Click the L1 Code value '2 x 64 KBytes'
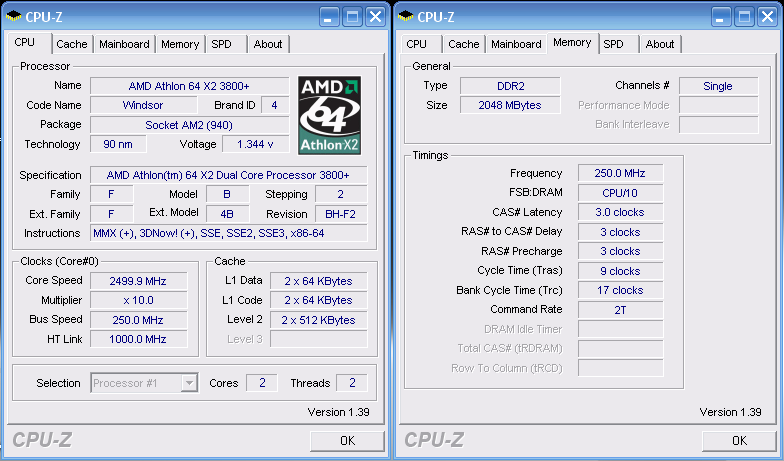Image resolution: width=784 pixels, height=461 pixels. tap(318, 300)
